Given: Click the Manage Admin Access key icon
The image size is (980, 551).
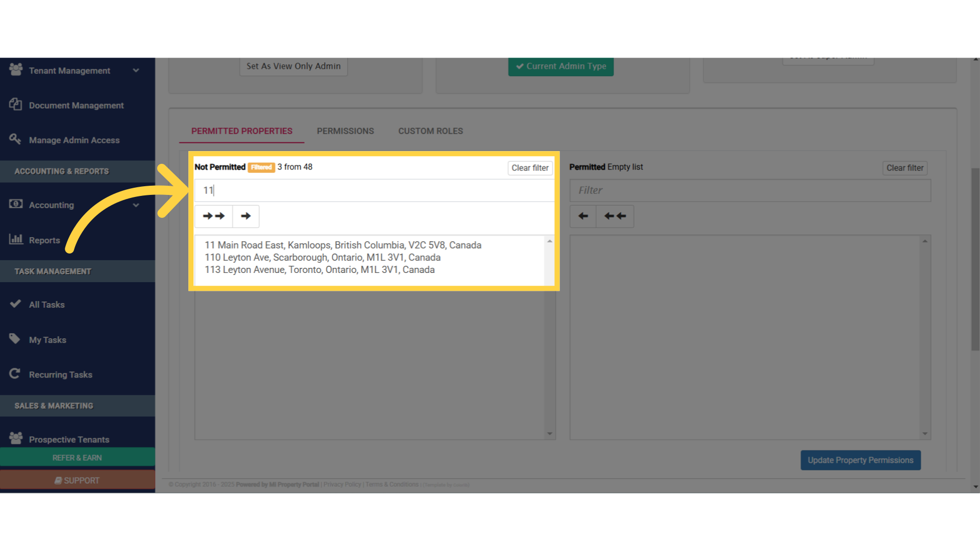Looking at the screenshot, I should point(15,139).
